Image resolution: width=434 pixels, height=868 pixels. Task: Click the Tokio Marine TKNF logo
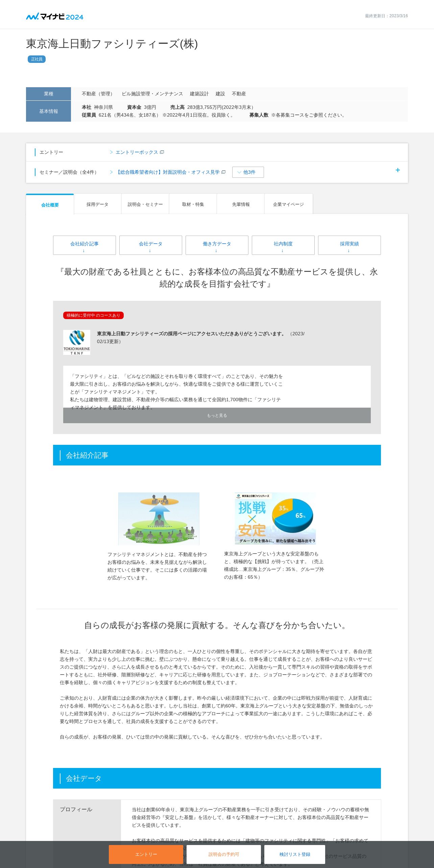tap(77, 342)
